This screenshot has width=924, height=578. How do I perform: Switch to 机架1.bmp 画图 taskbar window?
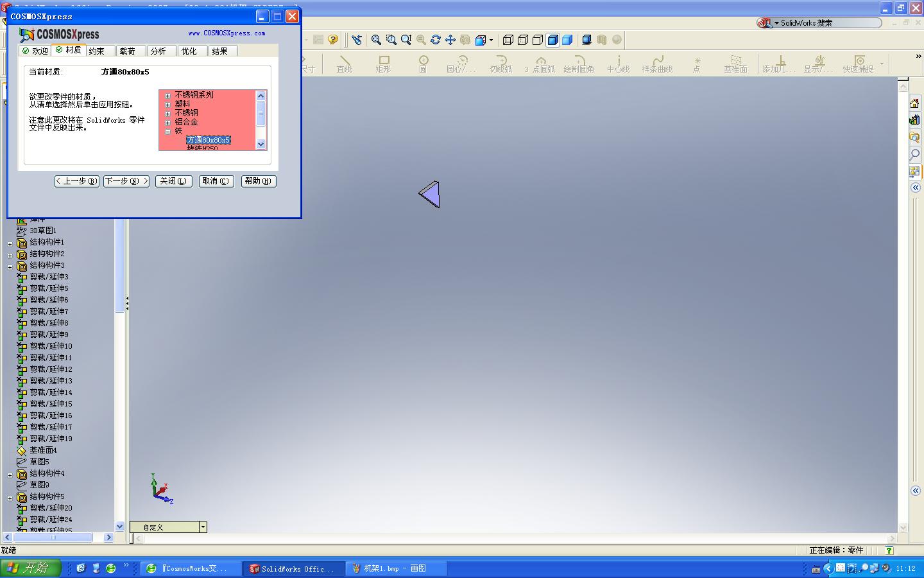pyautogui.click(x=395, y=568)
